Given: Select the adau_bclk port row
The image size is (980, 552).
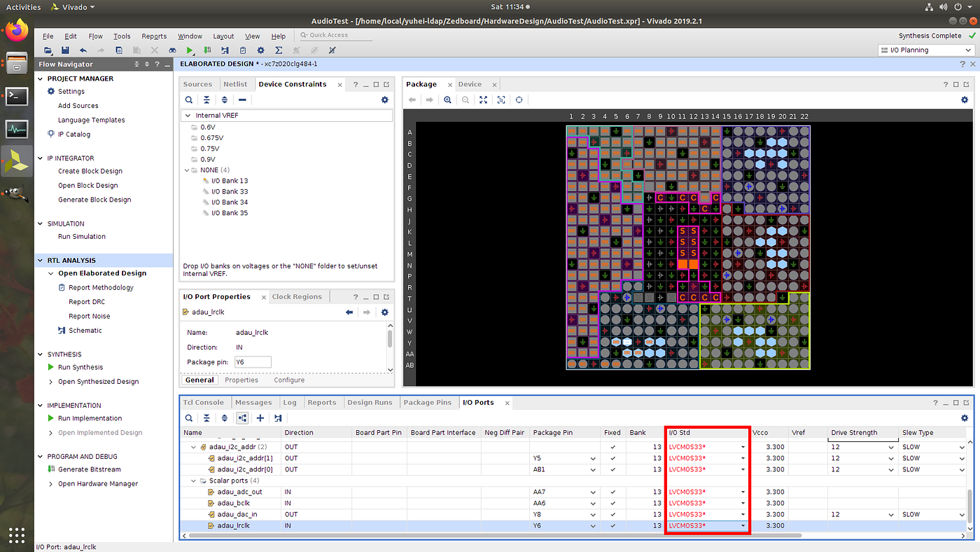Looking at the screenshot, I should pyautogui.click(x=574, y=503).
